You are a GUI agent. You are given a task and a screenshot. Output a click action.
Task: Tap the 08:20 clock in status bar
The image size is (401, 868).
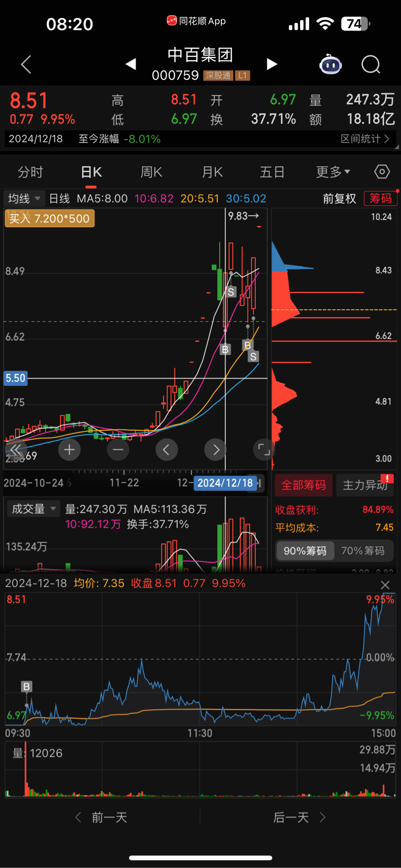(x=69, y=24)
